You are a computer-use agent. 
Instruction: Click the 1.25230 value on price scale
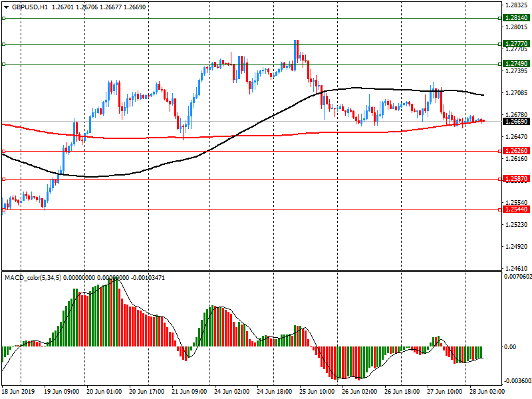517,225
